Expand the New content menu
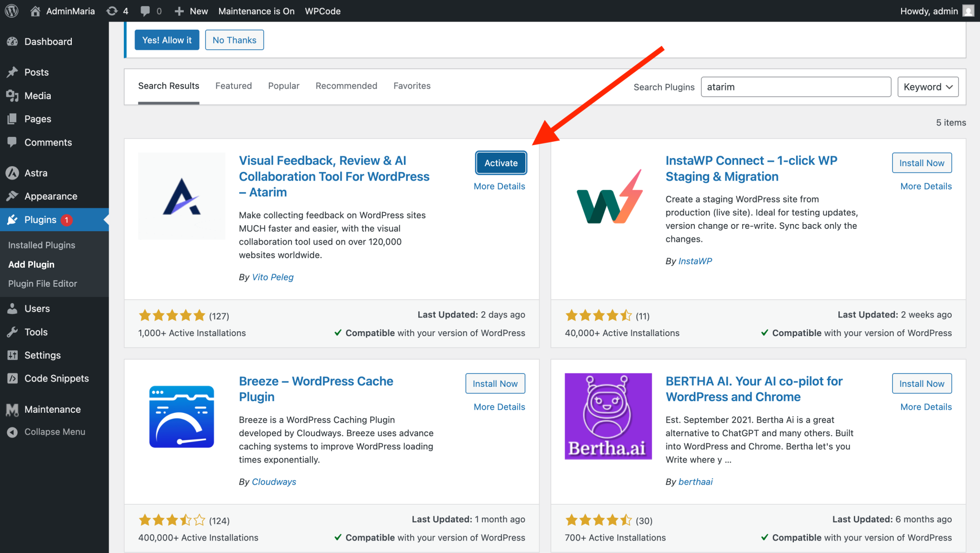Screen dimensions: 980x553 [x=191, y=11]
